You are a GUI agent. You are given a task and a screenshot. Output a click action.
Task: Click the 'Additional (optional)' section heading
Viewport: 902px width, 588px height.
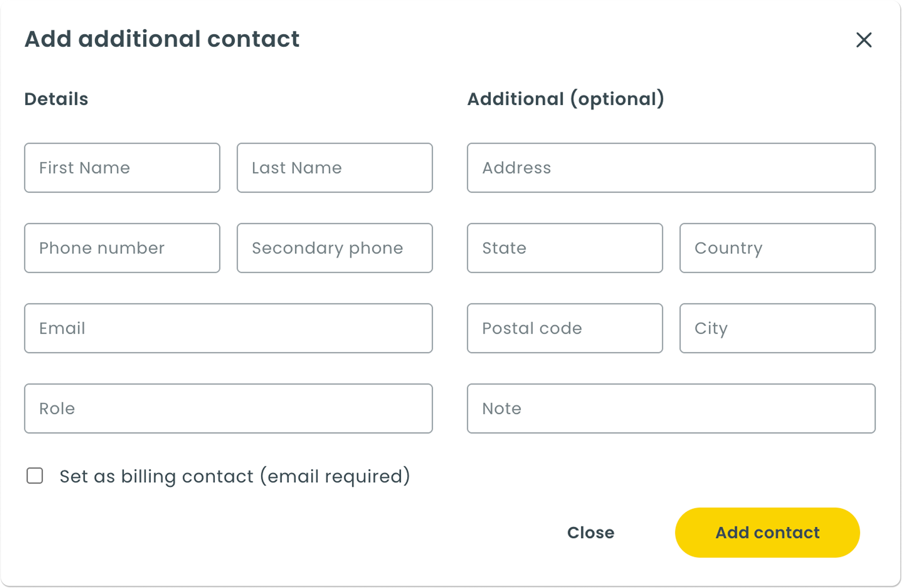[565, 99]
